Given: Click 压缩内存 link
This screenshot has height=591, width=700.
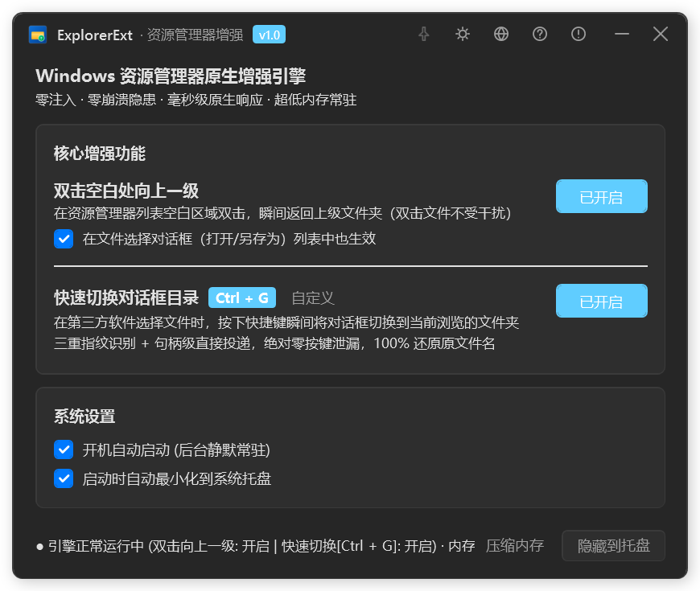Looking at the screenshot, I should click(515, 545).
